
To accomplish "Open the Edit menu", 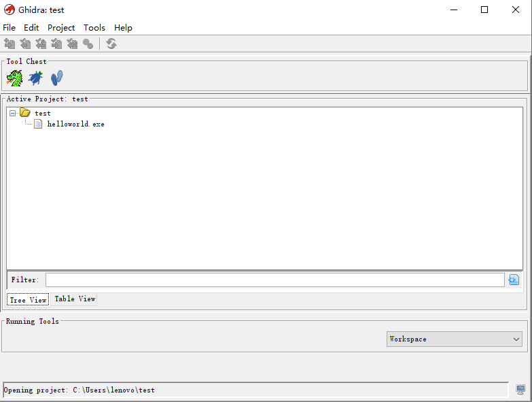I will click(x=31, y=27).
